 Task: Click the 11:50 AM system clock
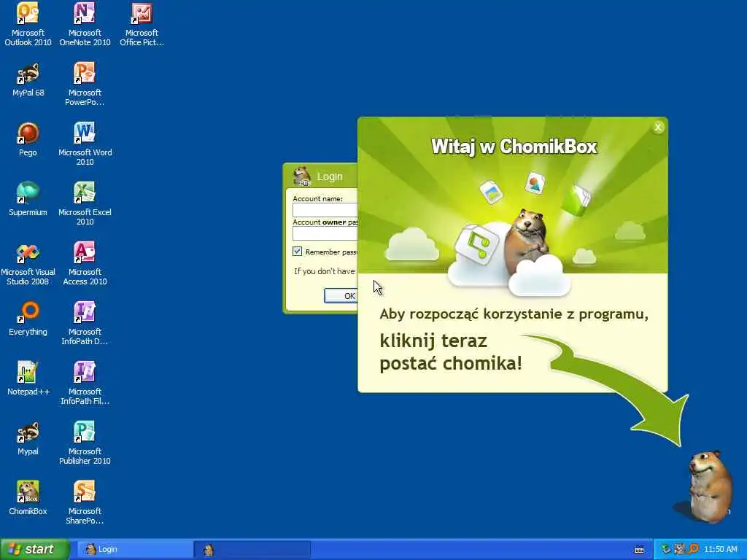coord(720,550)
